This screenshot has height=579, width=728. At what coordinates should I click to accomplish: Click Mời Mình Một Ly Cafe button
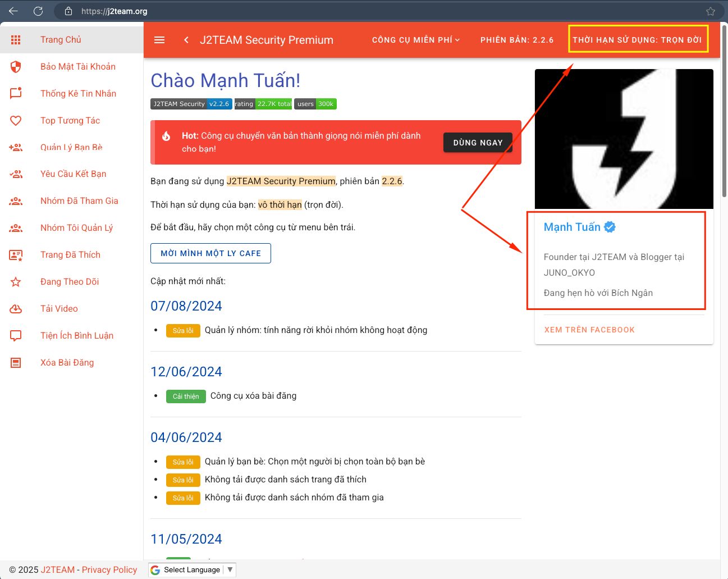(210, 253)
